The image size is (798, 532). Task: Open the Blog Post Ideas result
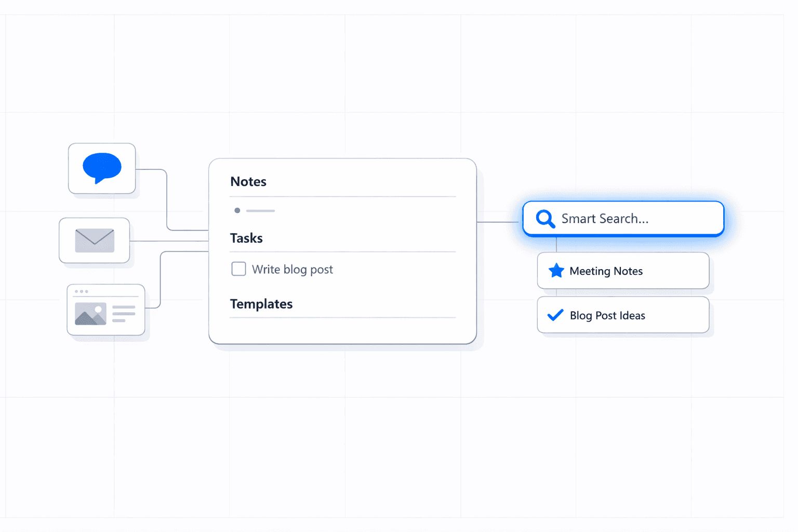[623, 315]
